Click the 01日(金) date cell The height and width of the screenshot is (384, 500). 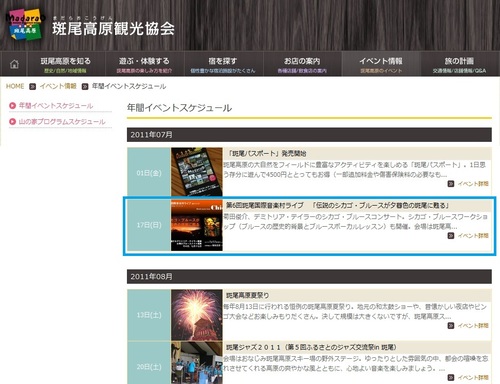tap(149, 173)
